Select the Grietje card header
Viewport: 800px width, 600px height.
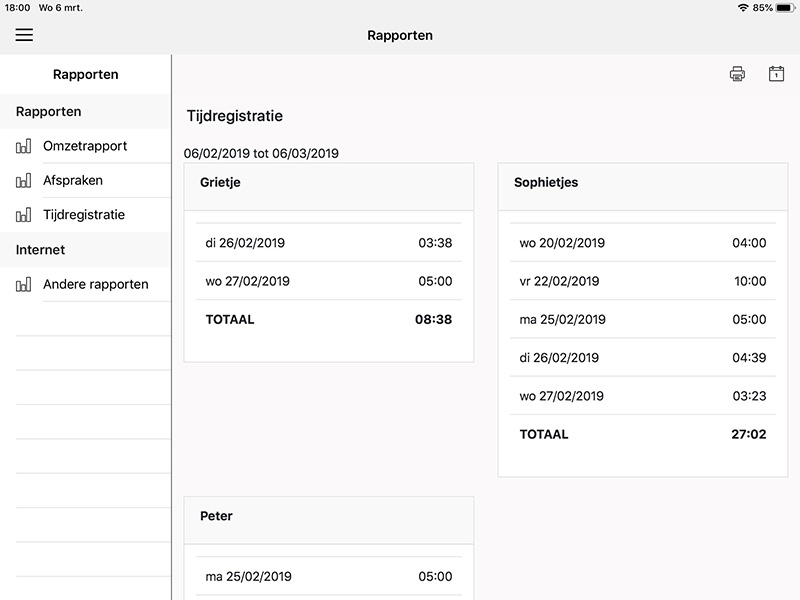pos(329,187)
